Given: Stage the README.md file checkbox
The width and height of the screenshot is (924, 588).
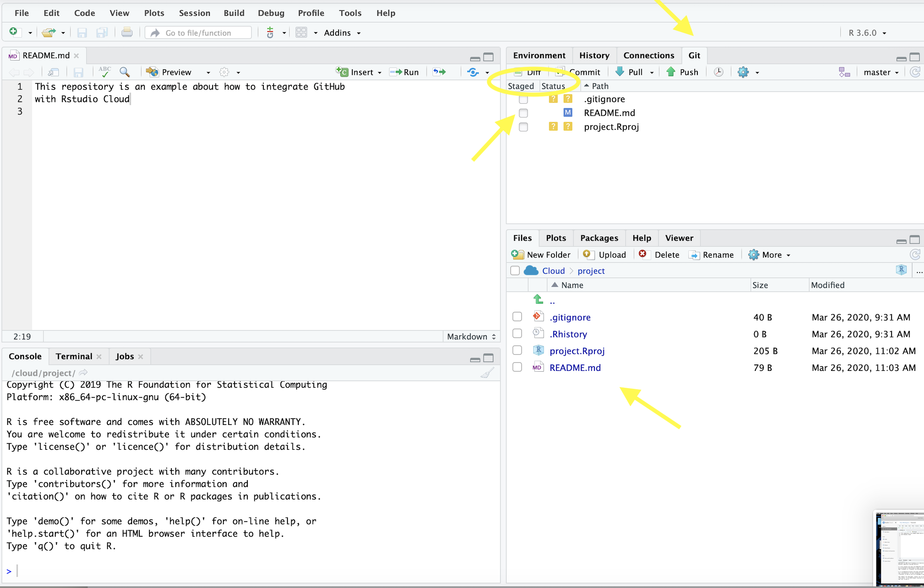Looking at the screenshot, I should (523, 113).
